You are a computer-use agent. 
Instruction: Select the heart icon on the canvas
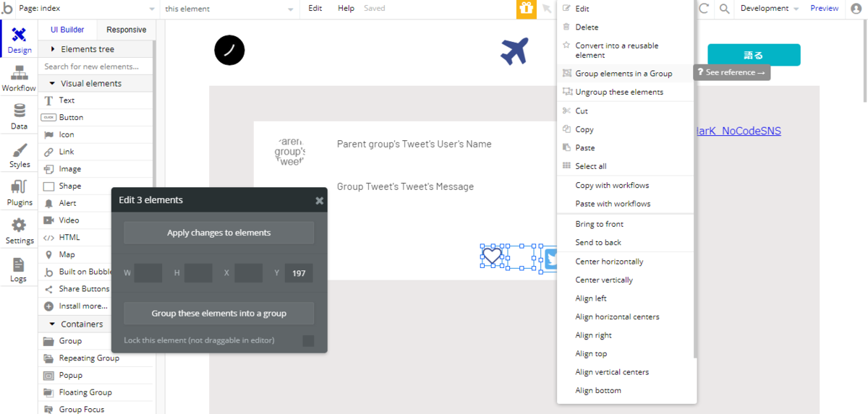492,256
